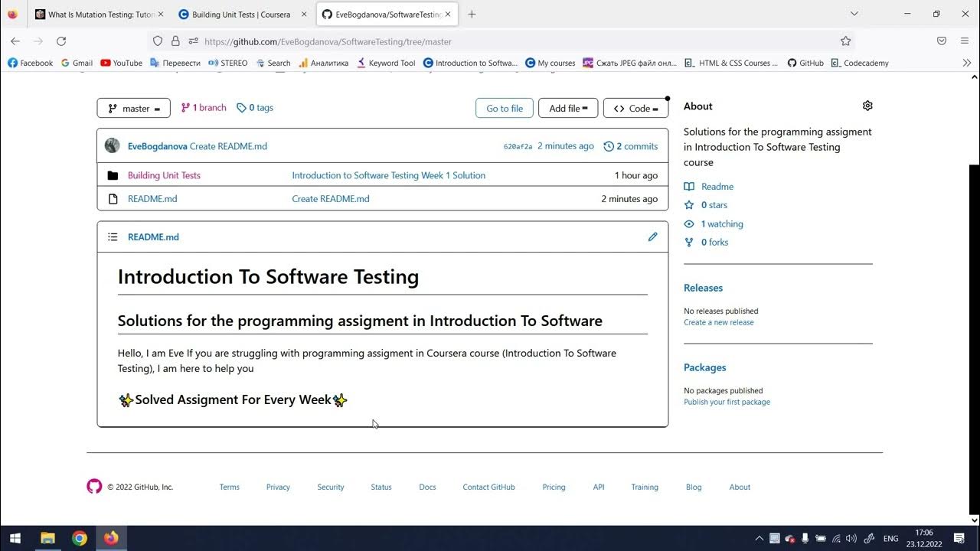
Task: Click the Readme link in About
Action: pos(709,187)
